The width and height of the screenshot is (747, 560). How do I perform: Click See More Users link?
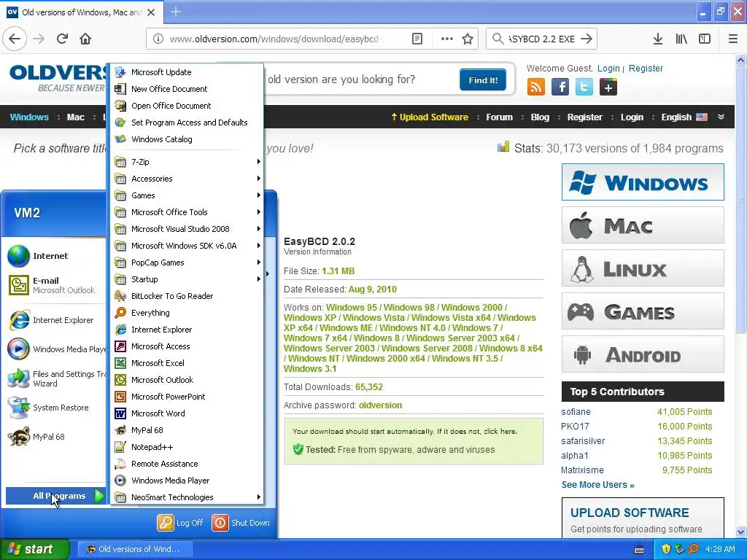click(x=597, y=485)
